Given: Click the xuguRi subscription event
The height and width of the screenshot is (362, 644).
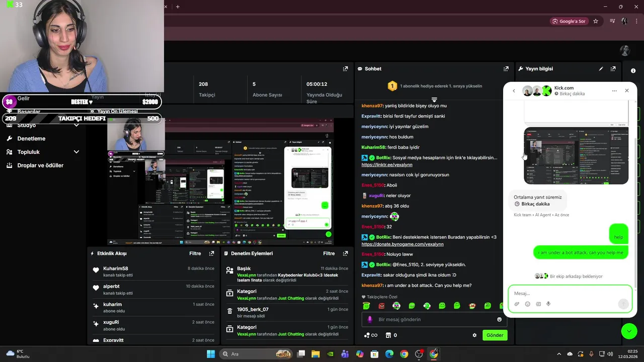Looking at the screenshot, I should 152,325.
